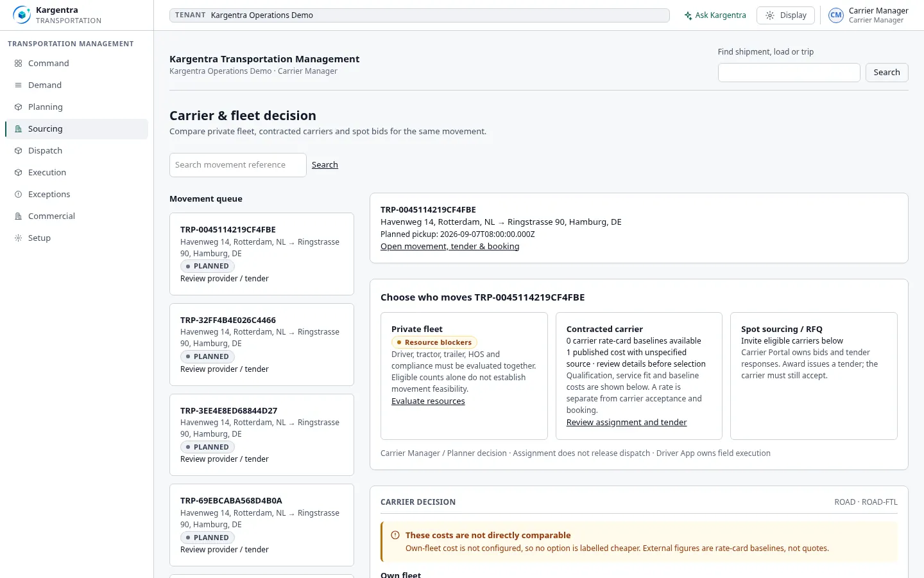Screen dimensions: 924x578
Task: Click the Display sun icon
Action: pyautogui.click(x=770, y=15)
